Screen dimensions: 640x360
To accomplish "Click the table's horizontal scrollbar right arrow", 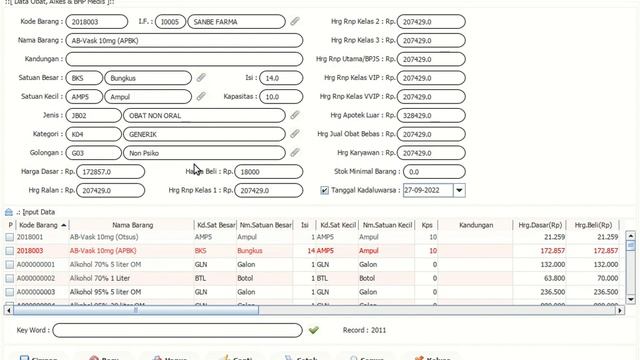I will [620, 310].
